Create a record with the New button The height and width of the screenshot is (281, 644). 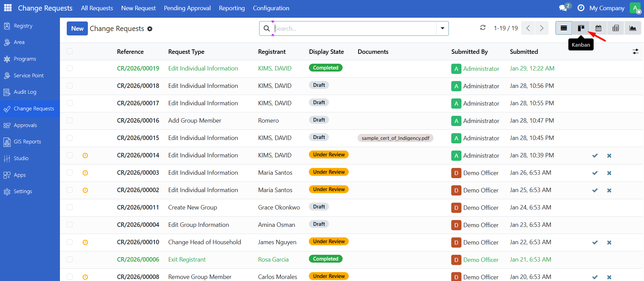[x=77, y=29]
